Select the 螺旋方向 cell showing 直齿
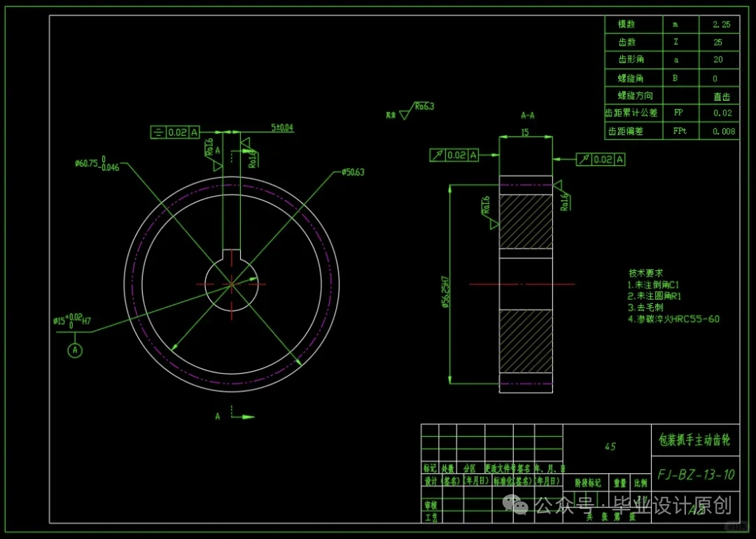The image size is (756, 539). (720, 96)
